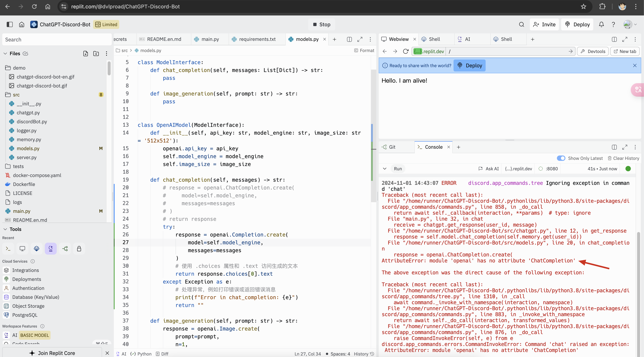Close the models.py tab
This screenshot has width=644, height=357.
pyautogui.click(x=324, y=39)
